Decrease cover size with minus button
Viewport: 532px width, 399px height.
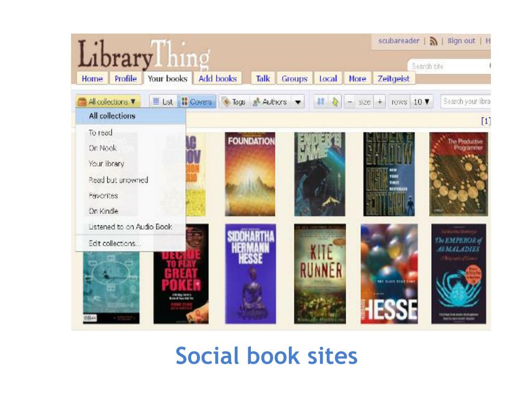[x=350, y=102]
